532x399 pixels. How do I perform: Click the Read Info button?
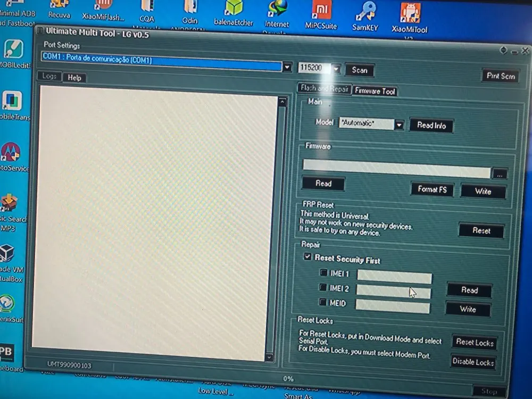pos(431,126)
